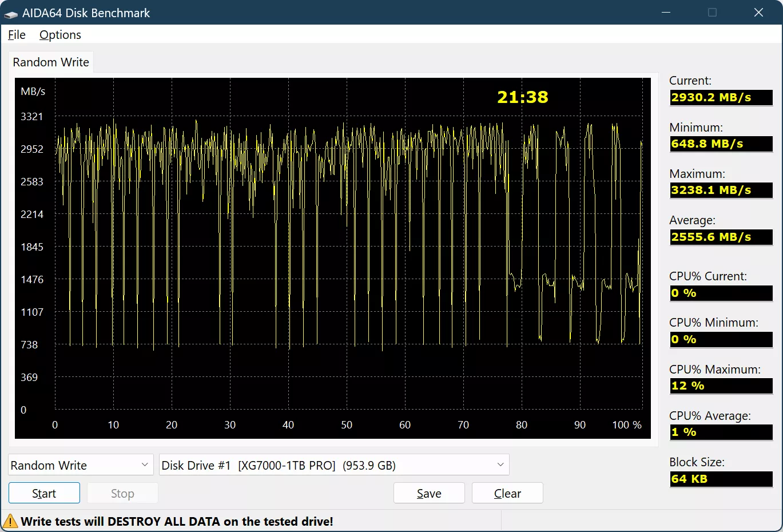Click the CPU% Current: label

pyautogui.click(x=708, y=276)
